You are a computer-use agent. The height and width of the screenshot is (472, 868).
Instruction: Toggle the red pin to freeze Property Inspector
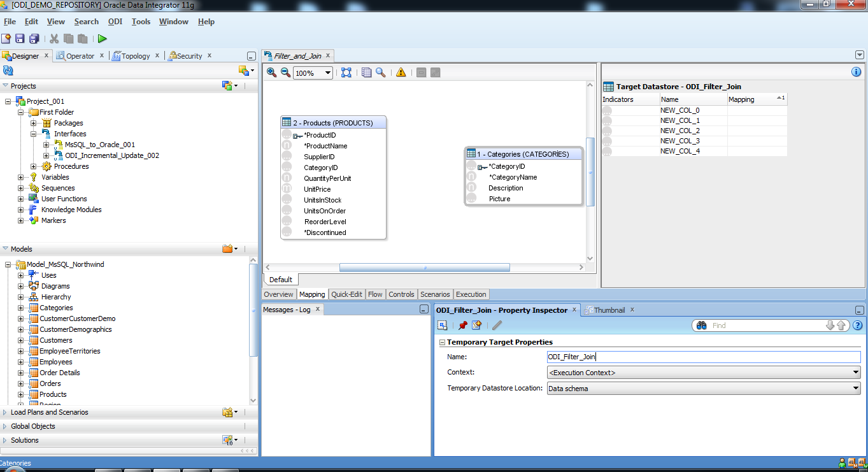463,325
